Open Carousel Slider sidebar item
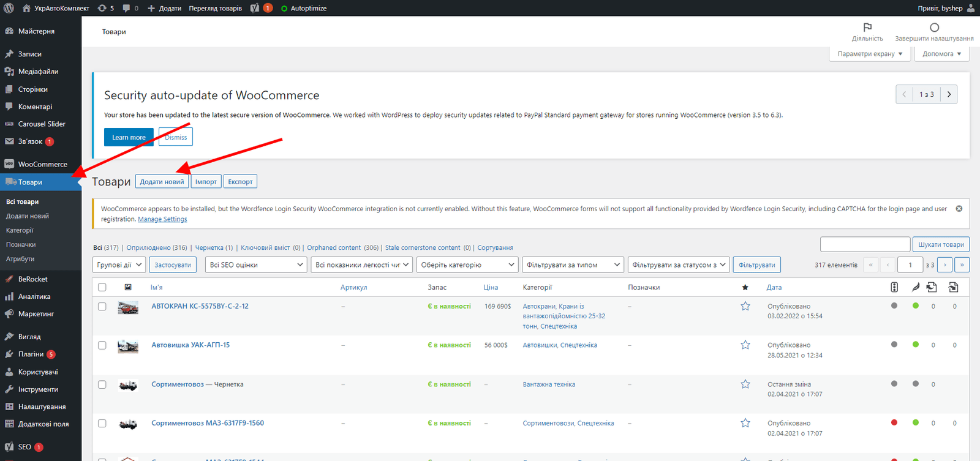Screen dimensions: 980x461 (40, 124)
